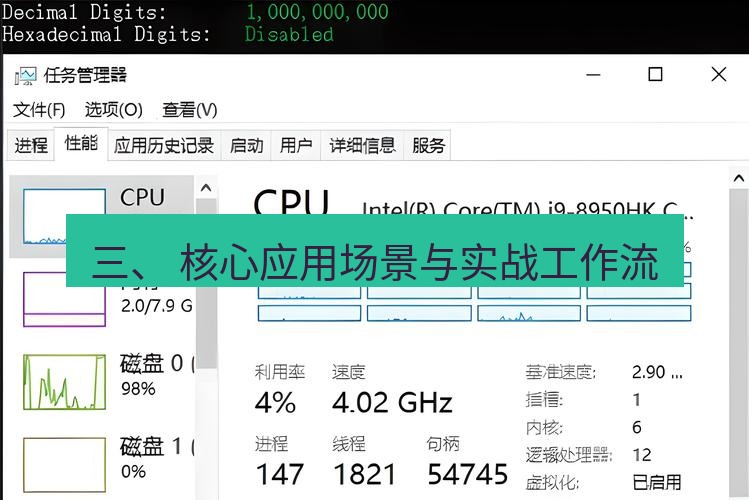Open the 服务 tab
This screenshot has width=749, height=500.
(428, 145)
